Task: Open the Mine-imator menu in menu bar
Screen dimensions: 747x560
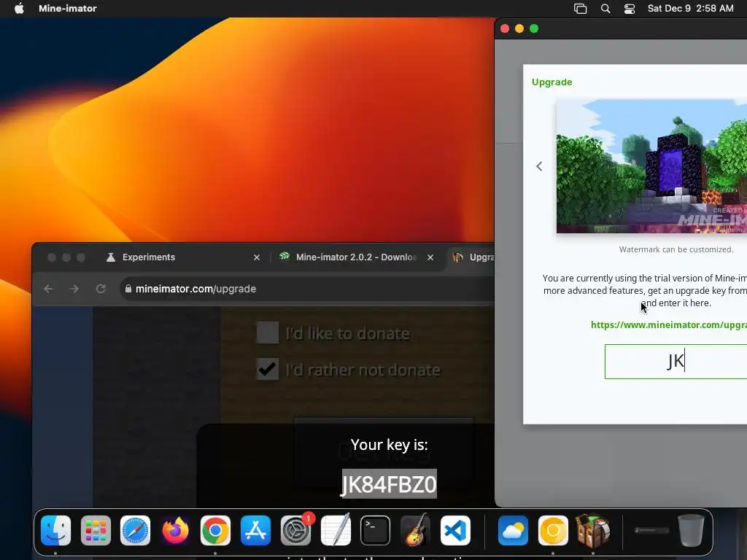Action: coord(68,8)
